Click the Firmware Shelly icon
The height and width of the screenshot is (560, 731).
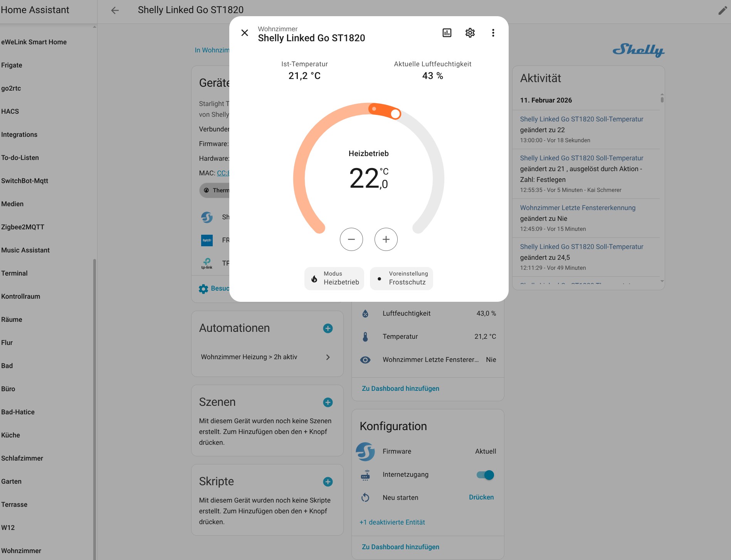pos(365,452)
